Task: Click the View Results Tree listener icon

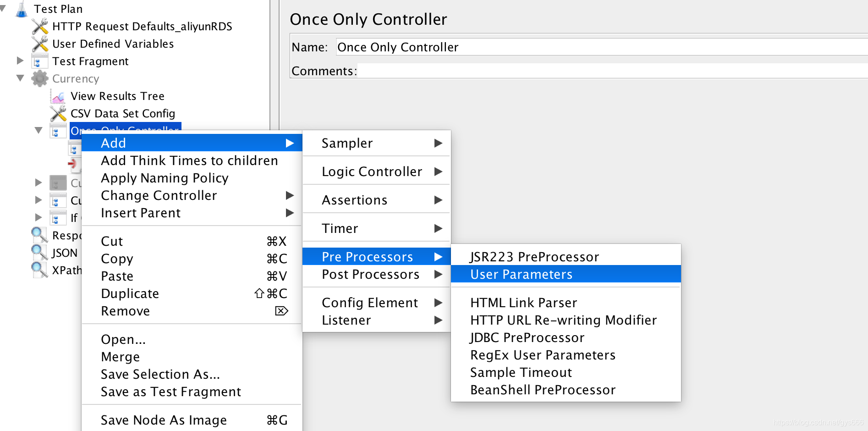Action: [x=58, y=96]
